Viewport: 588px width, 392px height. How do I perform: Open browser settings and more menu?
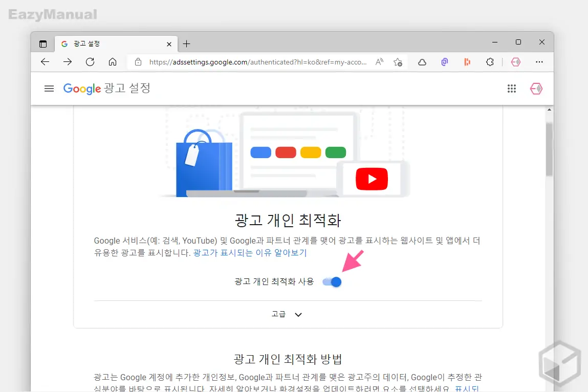pyautogui.click(x=539, y=62)
